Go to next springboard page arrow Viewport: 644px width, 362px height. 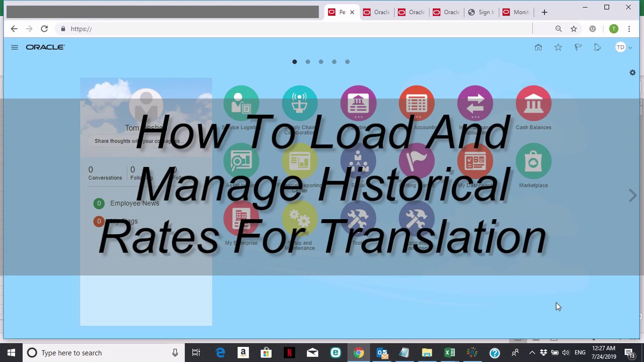click(x=632, y=196)
